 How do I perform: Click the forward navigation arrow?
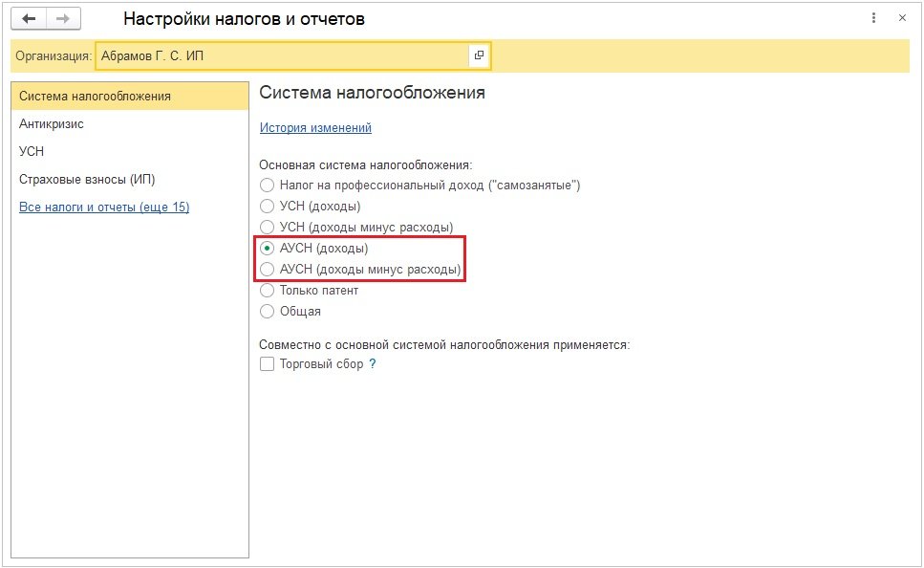(63, 19)
